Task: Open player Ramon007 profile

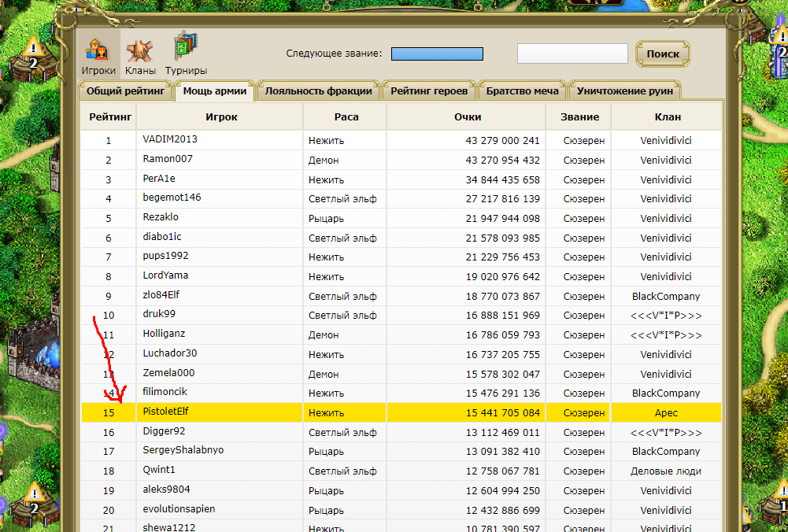Action: pyautogui.click(x=168, y=159)
